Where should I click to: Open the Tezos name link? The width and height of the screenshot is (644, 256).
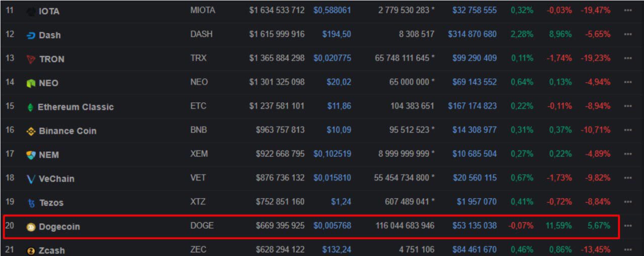(x=51, y=203)
